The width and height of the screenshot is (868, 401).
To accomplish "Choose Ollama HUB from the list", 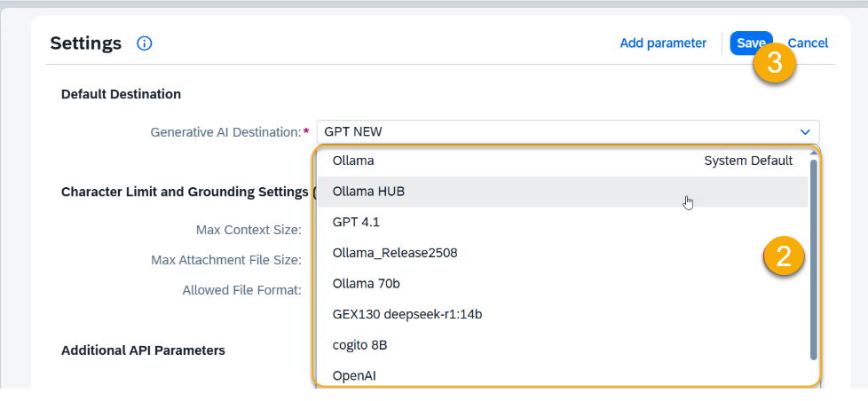I will pos(562,191).
